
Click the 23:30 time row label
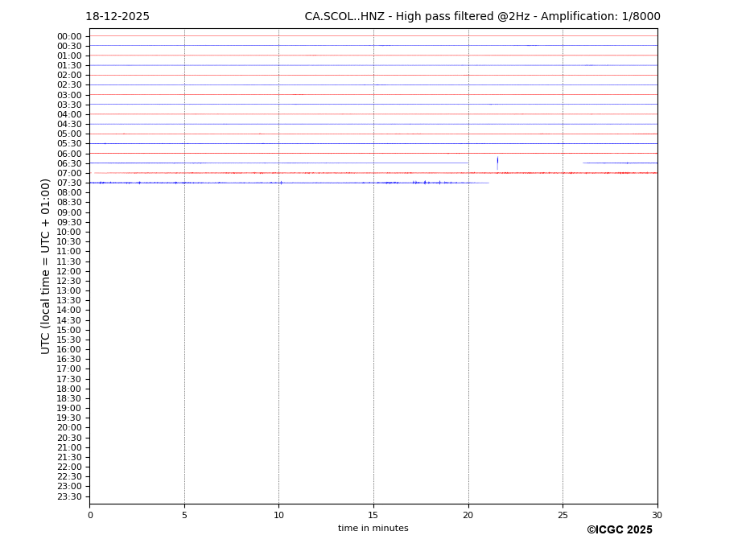[69, 496]
